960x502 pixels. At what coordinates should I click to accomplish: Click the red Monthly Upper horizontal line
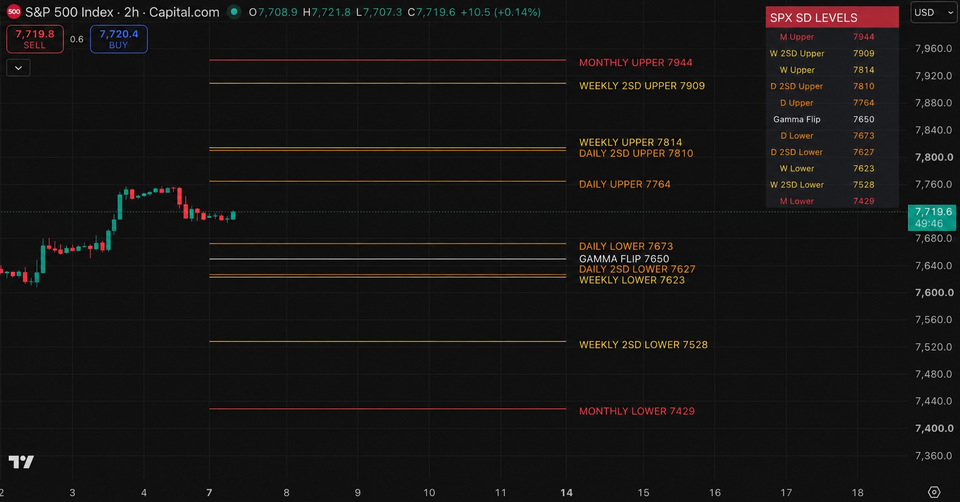tap(388, 60)
